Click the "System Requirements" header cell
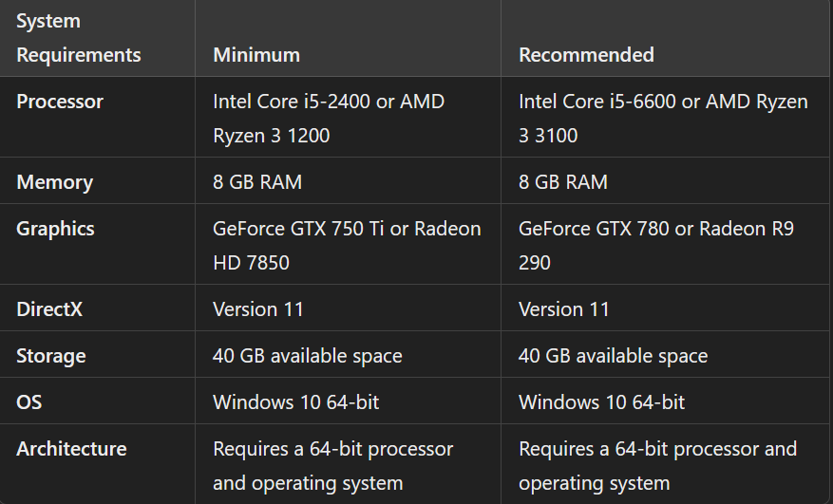The image size is (833, 504). point(79,38)
